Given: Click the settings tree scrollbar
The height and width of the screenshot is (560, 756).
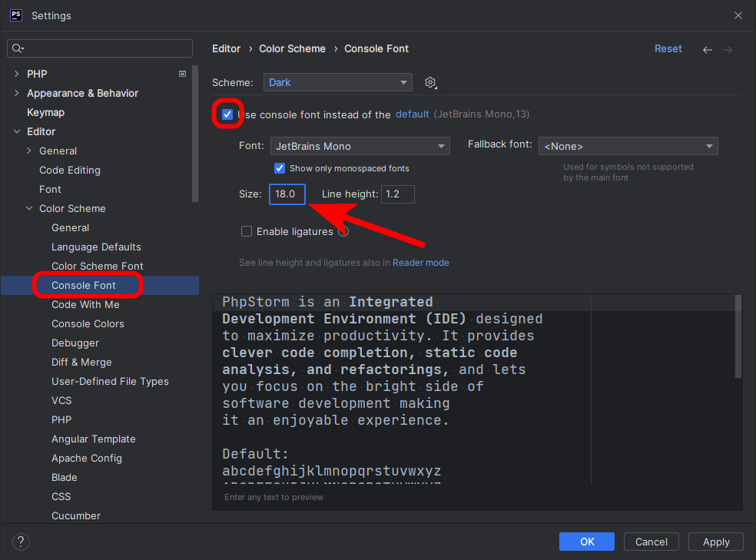Looking at the screenshot, I should coord(195,134).
